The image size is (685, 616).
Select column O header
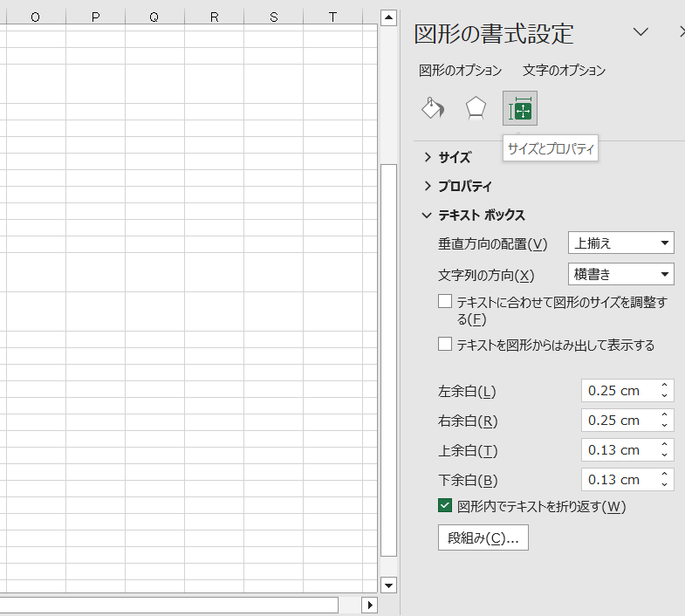(36, 17)
